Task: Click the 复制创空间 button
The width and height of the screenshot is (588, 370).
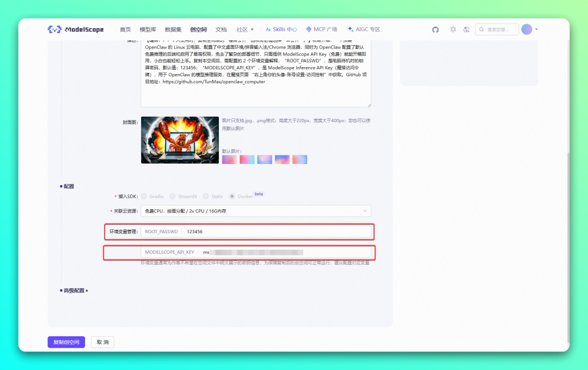Action: (x=66, y=341)
